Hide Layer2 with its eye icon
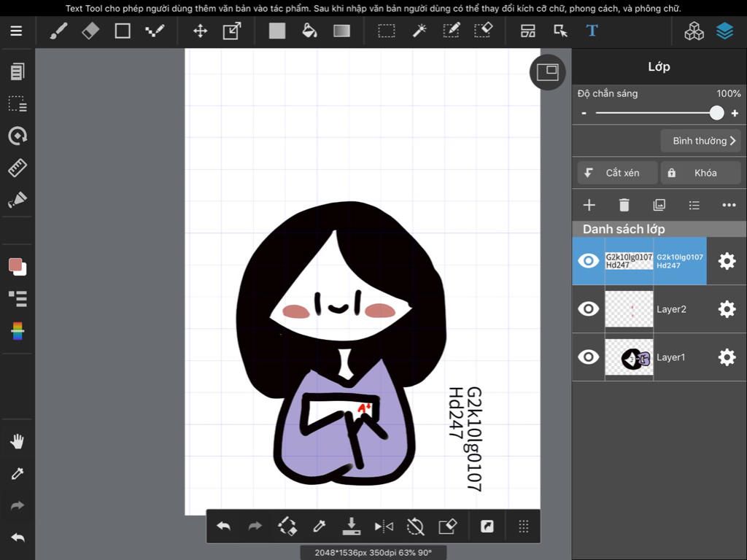 [x=589, y=309]
